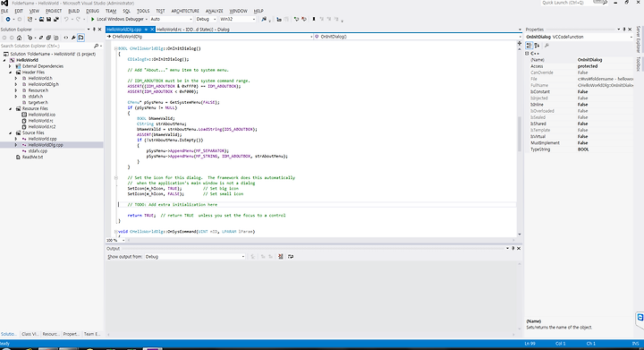This screenshot has height=350, width=644.
Task: Pin the Properties panel (auto hide)
Action: point(624,30)
